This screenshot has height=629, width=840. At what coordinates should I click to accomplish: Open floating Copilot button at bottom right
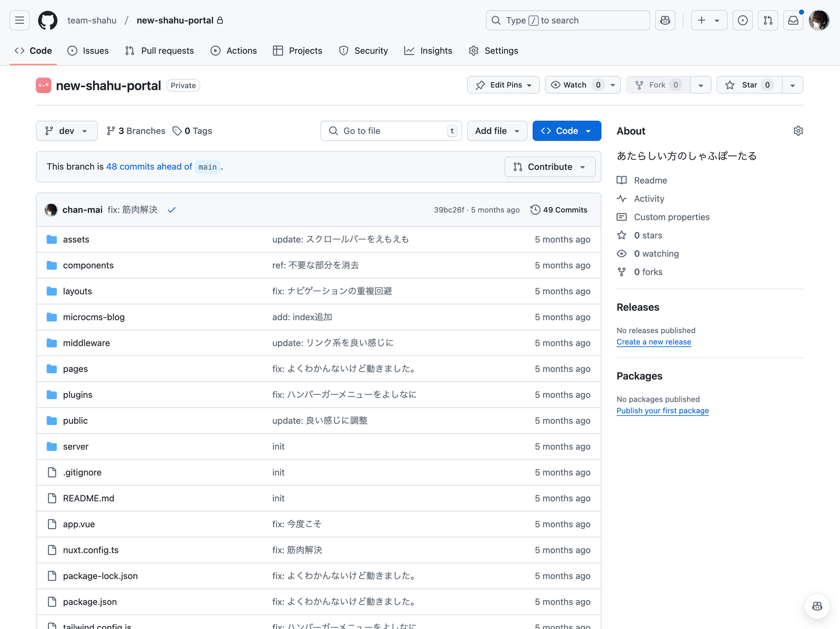click(817, 606)
